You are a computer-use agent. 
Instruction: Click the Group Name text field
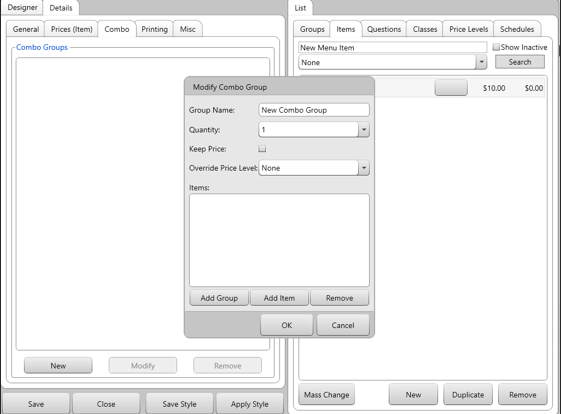[x=314, y=110]
